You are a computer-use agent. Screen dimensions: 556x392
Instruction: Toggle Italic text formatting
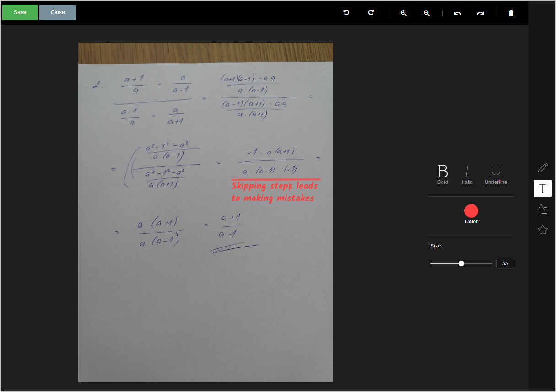point(467,174)
